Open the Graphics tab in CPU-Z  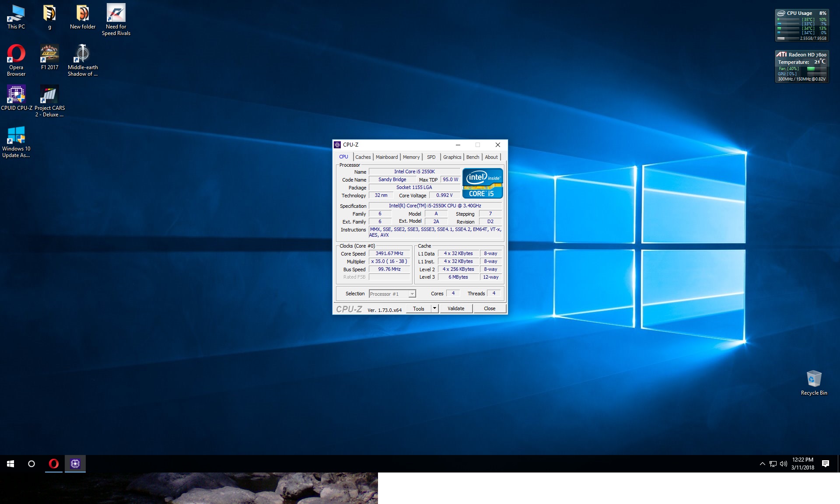[x=452, y=157]
